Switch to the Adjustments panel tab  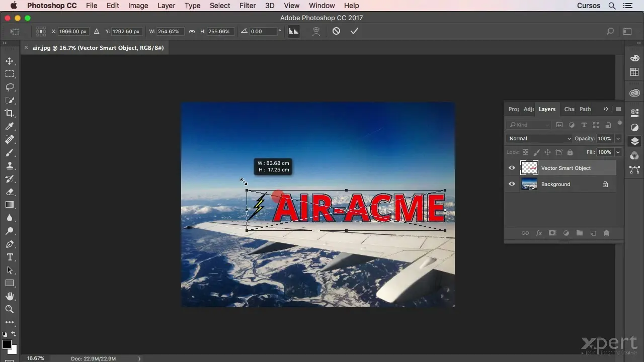[529, 109]
